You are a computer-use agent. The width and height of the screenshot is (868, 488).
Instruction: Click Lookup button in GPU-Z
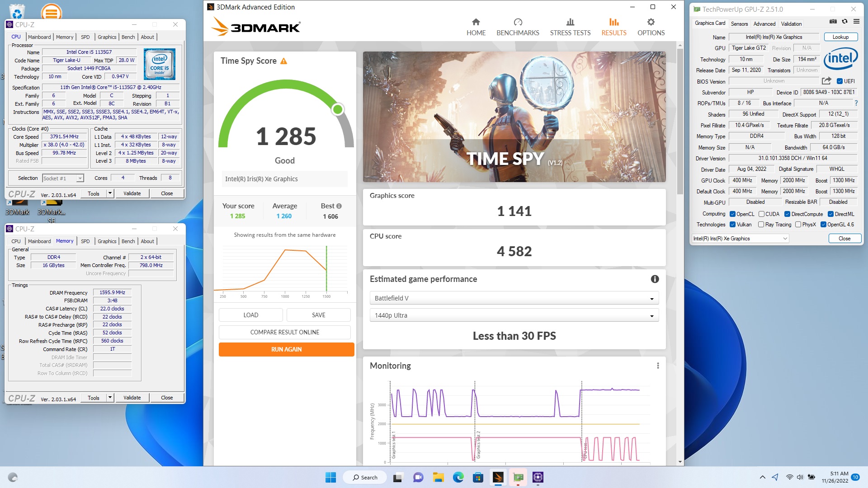coord(840,37)
